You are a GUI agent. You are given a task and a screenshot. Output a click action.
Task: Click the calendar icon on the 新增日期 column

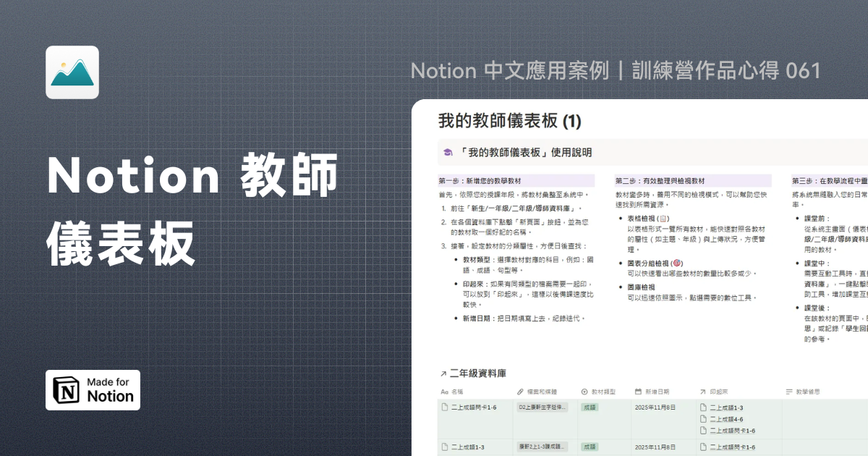pos(637,392)
